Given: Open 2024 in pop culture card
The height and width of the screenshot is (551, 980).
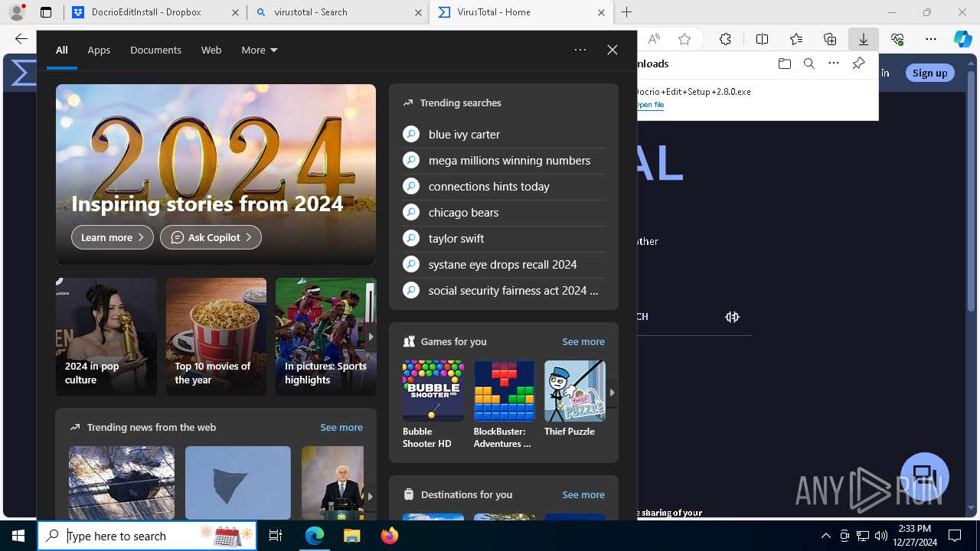Looking at the screenshot, I should (x=106, y=337).
